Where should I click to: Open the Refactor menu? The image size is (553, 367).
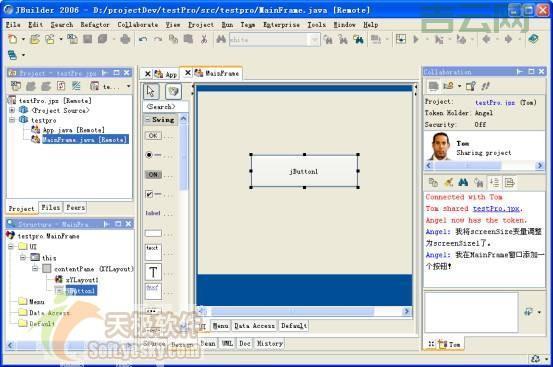(x=95, y=25)
